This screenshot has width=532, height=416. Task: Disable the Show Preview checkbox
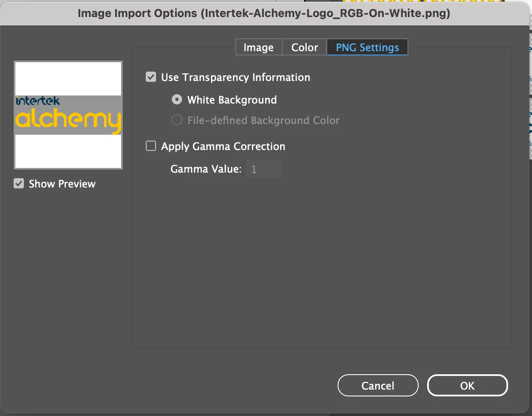19,184
